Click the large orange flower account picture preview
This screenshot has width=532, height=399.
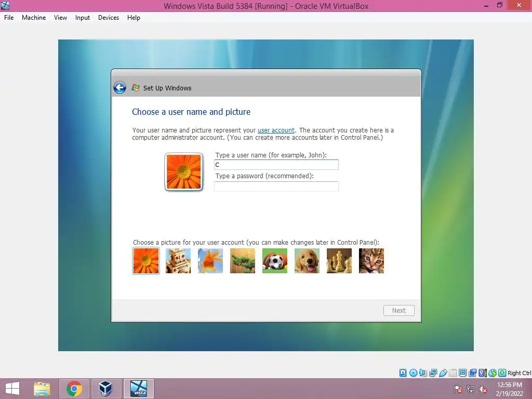(183, 171)
